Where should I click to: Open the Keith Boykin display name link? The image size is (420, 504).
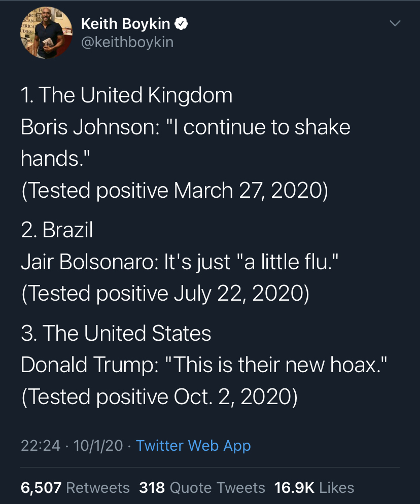point(125,24)
